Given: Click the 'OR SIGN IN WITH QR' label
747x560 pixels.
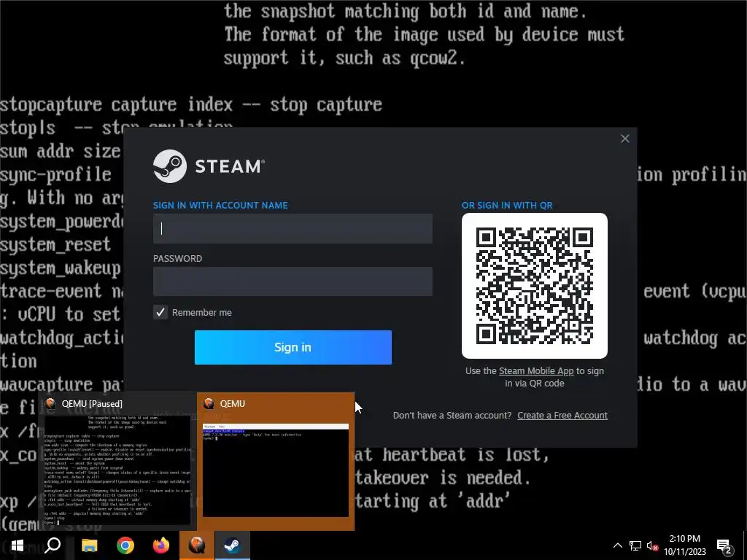Looking at the screenshot, I should [x=507, y=205].
